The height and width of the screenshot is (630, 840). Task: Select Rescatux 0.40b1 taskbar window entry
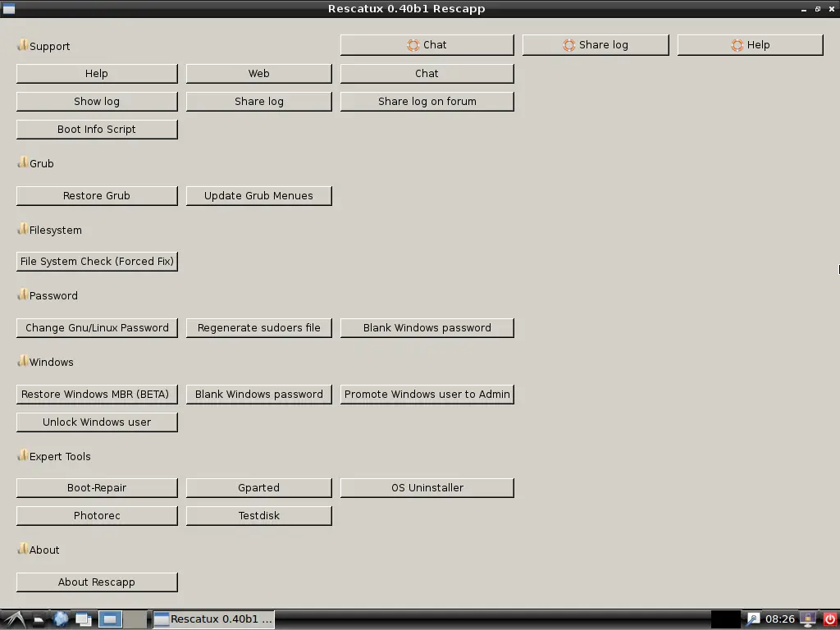214,619
